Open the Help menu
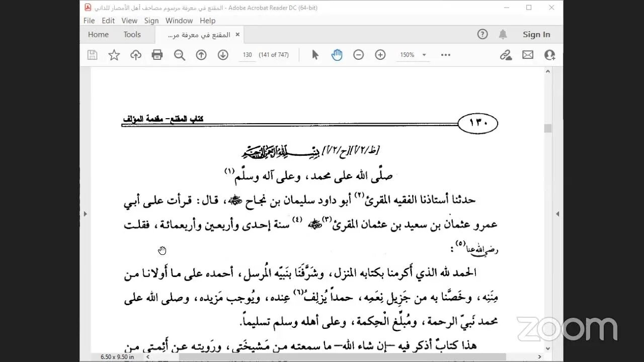Viewport: 644px width, 362px height. [x=207, y=21]
